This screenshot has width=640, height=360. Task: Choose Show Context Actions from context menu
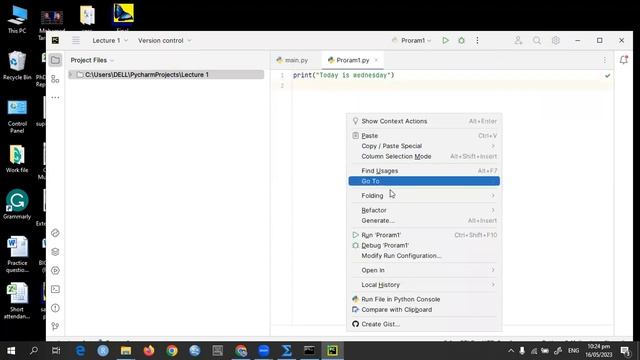424,121
